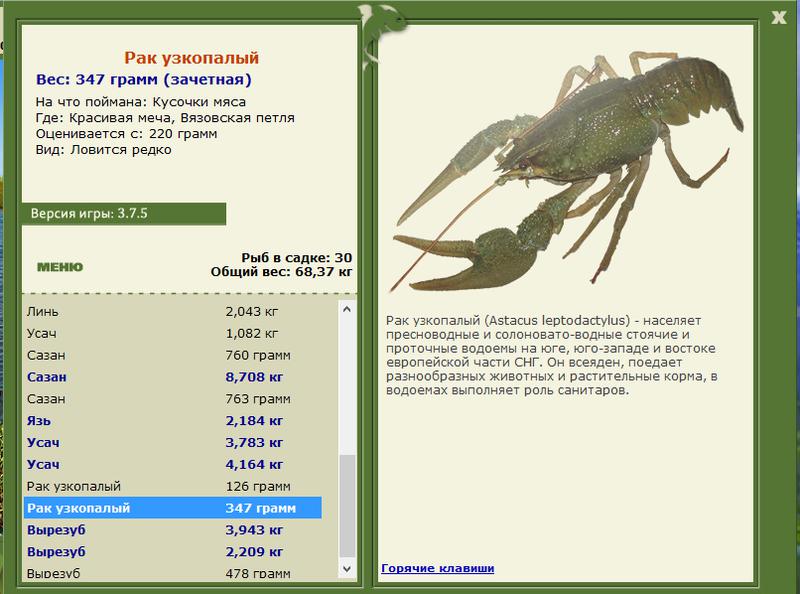Select the Усач 4,164 кг row

coord(173,464)
